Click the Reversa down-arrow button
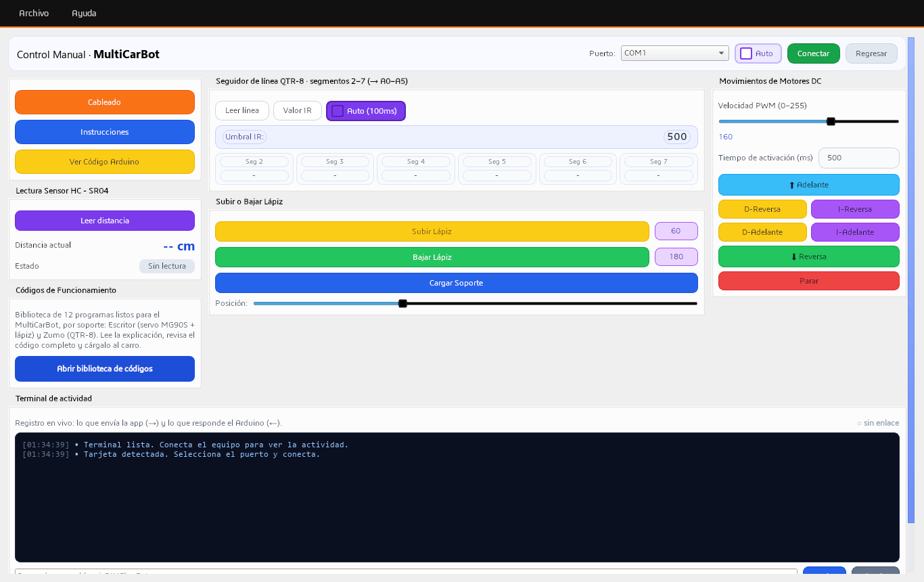 (x=809, y=256)
